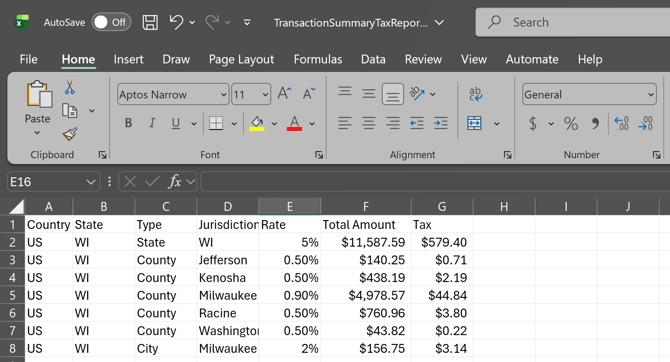Image resolution: width=670 pixels, height=362 pixels.
Task: Undo the last action
Action: (x=176, y=22)
